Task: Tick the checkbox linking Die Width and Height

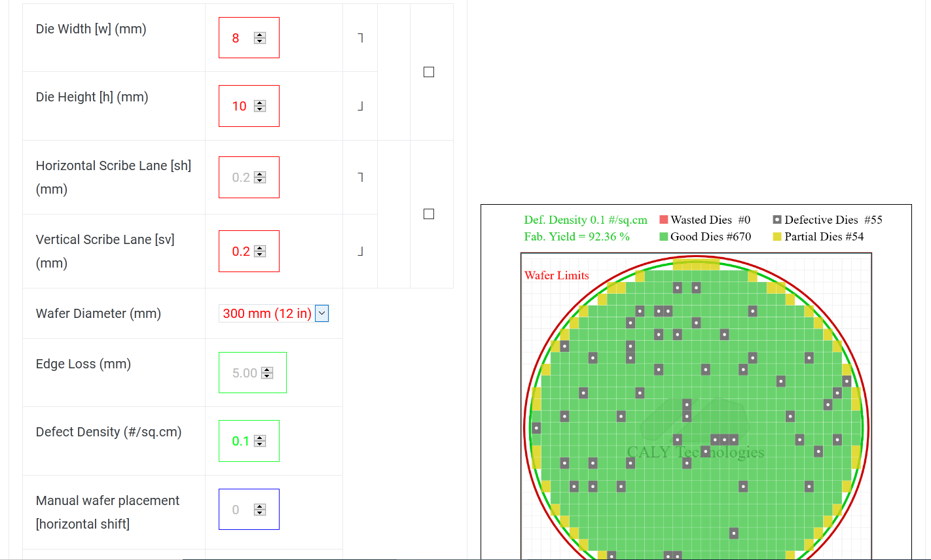Action: pos(429,72)
